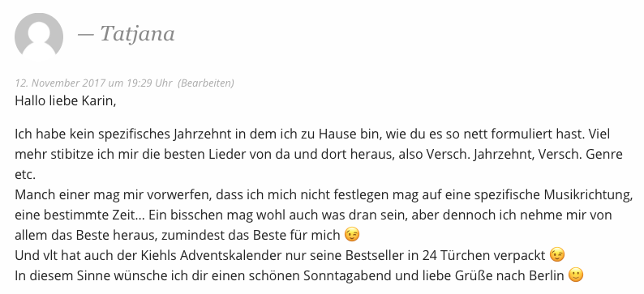The image size is (644, 294).
Task: Click the smiling emoji after "nach Berlin"
Action: (x=576, y=275)
